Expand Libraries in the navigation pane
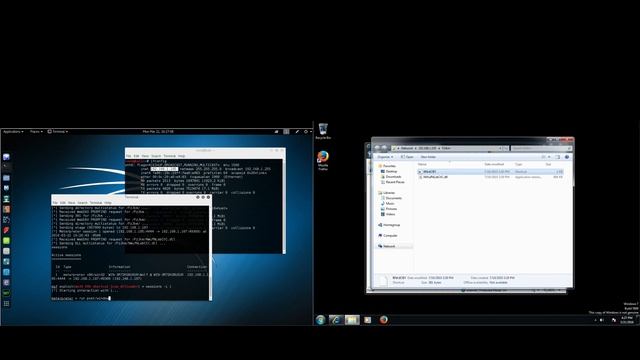Image resolution: width=640 pixels, height=360 pixels. coord(387,193)
